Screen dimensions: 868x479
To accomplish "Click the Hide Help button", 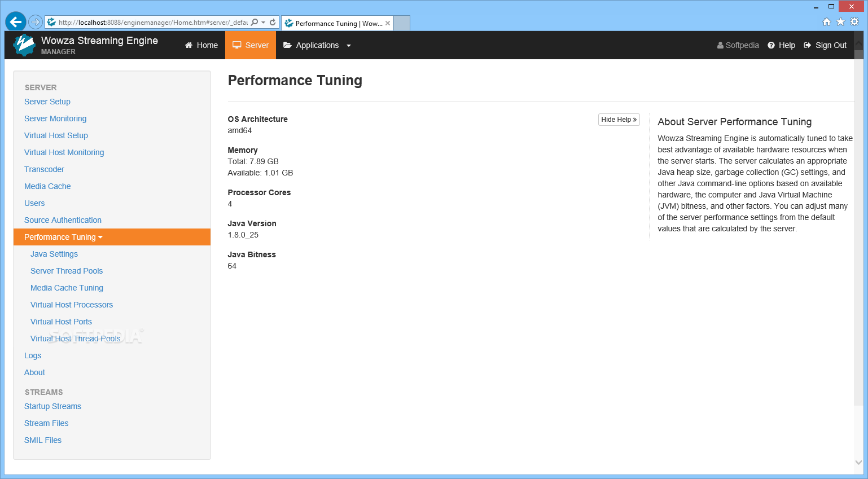I will [619, 120].
